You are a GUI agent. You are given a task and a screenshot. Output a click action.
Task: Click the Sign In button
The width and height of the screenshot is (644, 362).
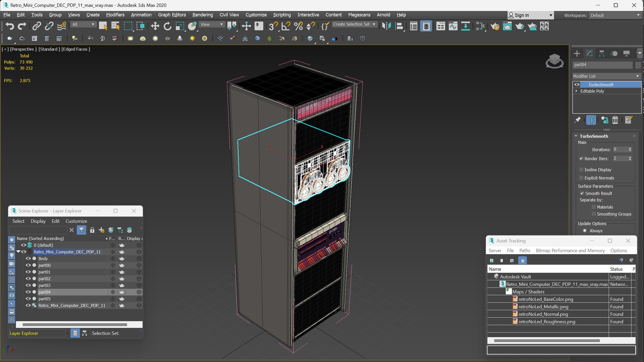(x=521, y=15)
